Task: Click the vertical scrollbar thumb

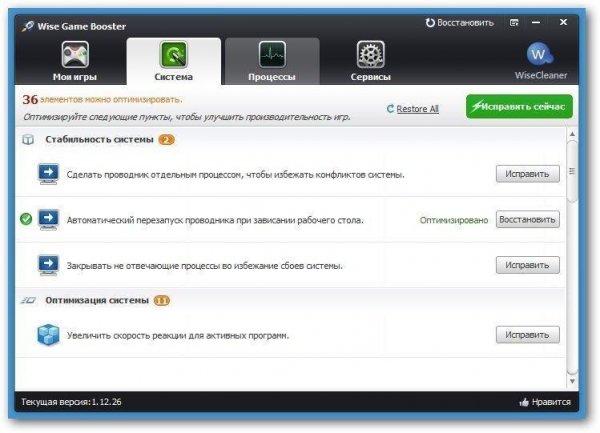Action: coord(572,171)
